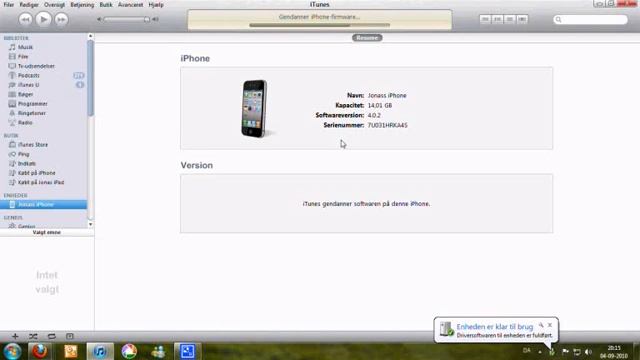Viewport: 640px width, 360px height.
Task: Click the system volume tray icon
Action: (x=588, y=351)
